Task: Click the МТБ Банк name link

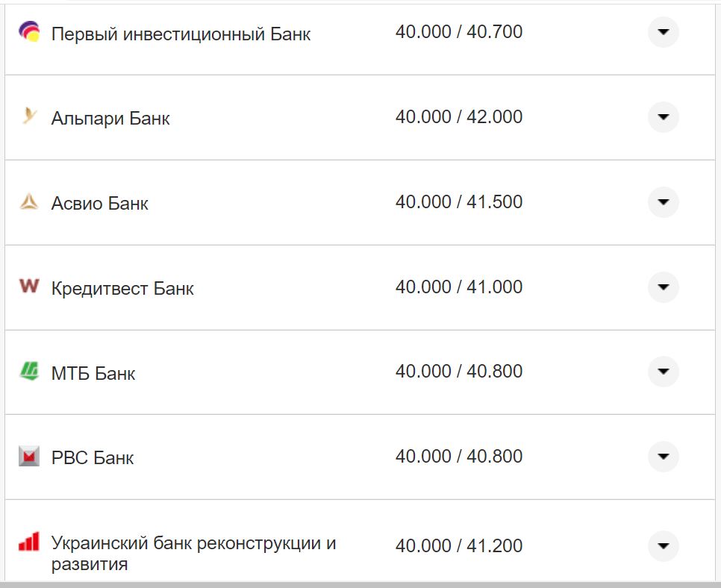Action: tap(93, 372)
